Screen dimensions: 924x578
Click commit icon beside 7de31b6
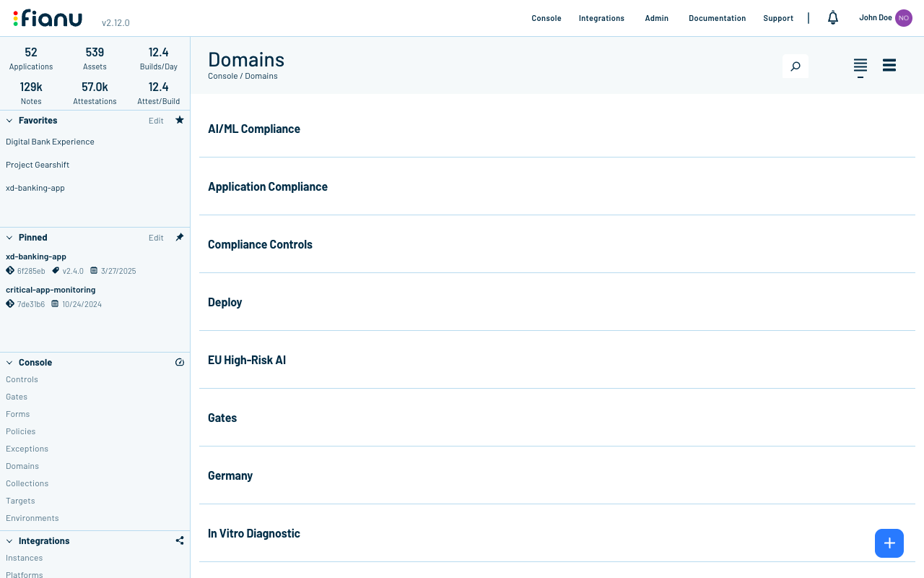[10, 303]
